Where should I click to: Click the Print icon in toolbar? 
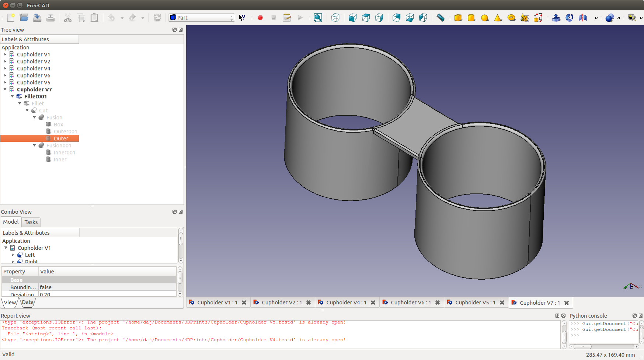tap(51, 18)
